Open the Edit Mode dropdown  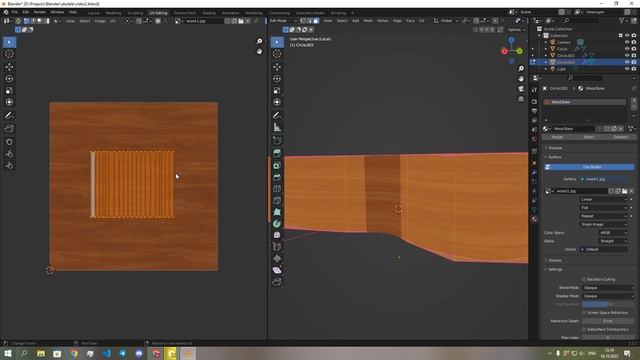283,21
